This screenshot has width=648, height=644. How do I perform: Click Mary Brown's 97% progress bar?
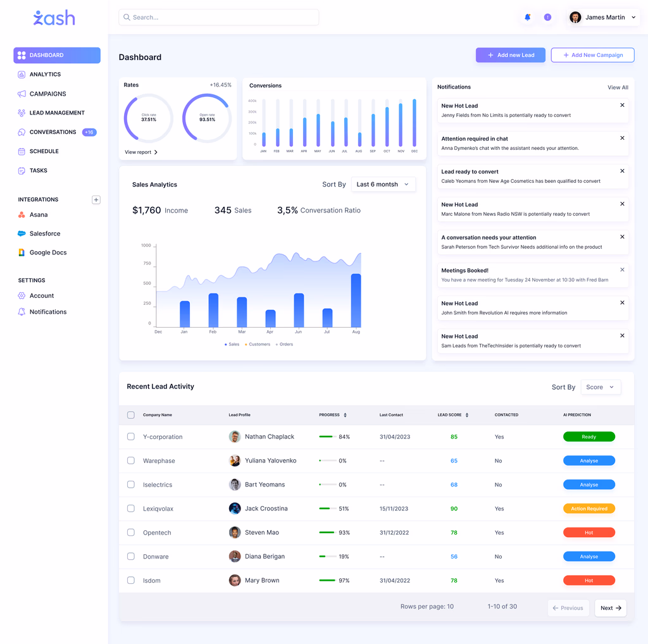click(x=328, y=581)
